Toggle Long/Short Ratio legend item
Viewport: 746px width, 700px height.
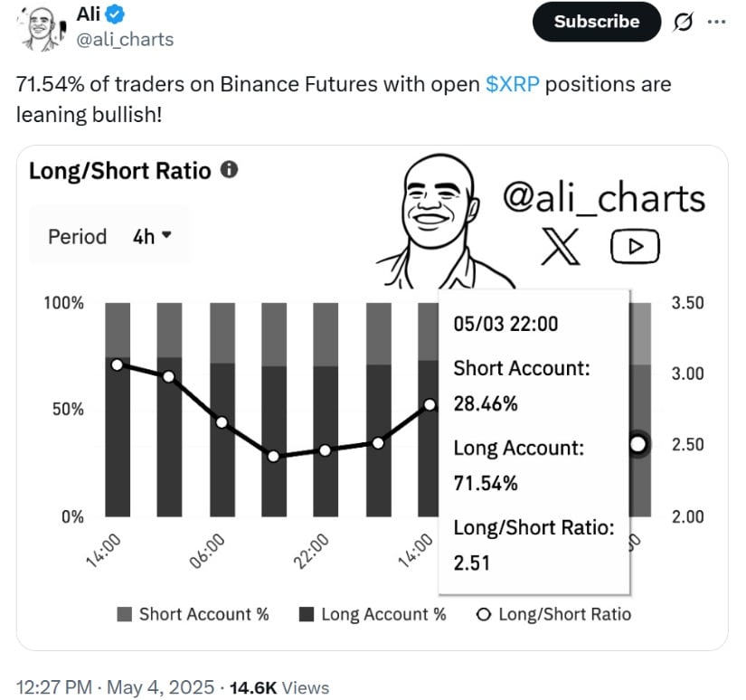click(x=553, y=614)
